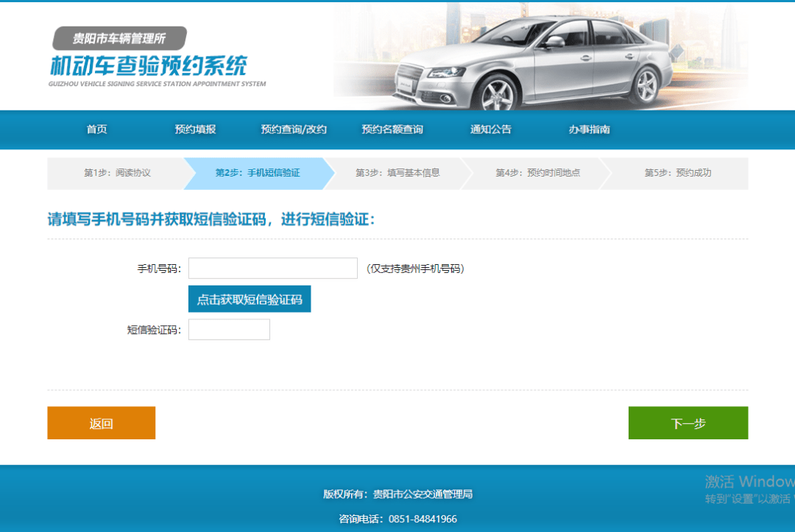Select step 第4步：预约时间地点
This screenshot has height=532, width=795.
click(x=538, y=173)
